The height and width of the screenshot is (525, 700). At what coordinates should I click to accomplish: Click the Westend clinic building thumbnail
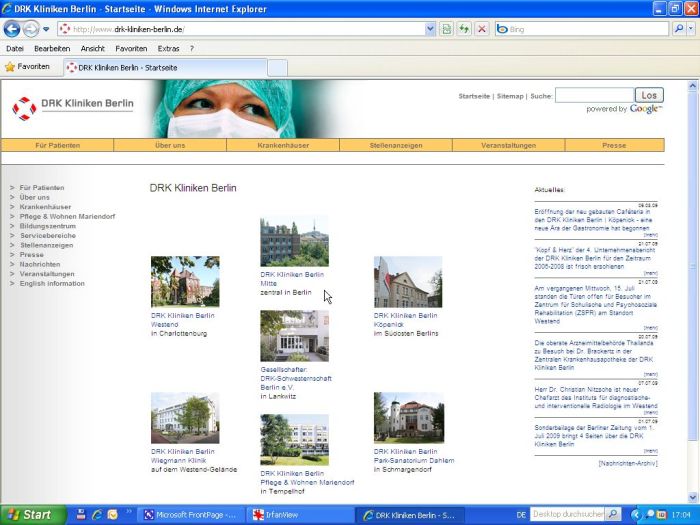coord(185,281)
